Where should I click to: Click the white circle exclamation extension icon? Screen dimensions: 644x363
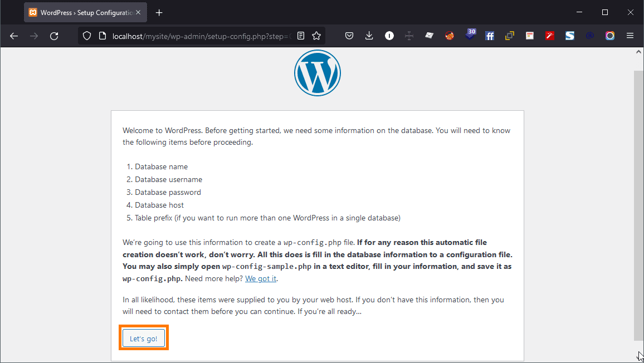389,36
